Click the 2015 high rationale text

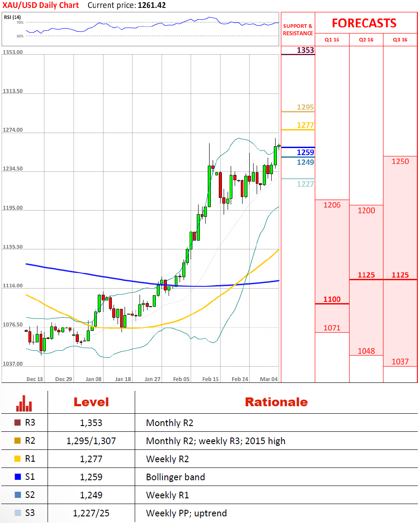pos(265,441)
